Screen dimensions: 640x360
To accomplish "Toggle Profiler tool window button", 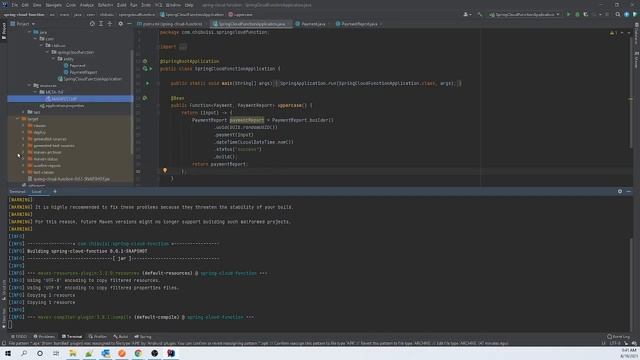I will [98, 337].
